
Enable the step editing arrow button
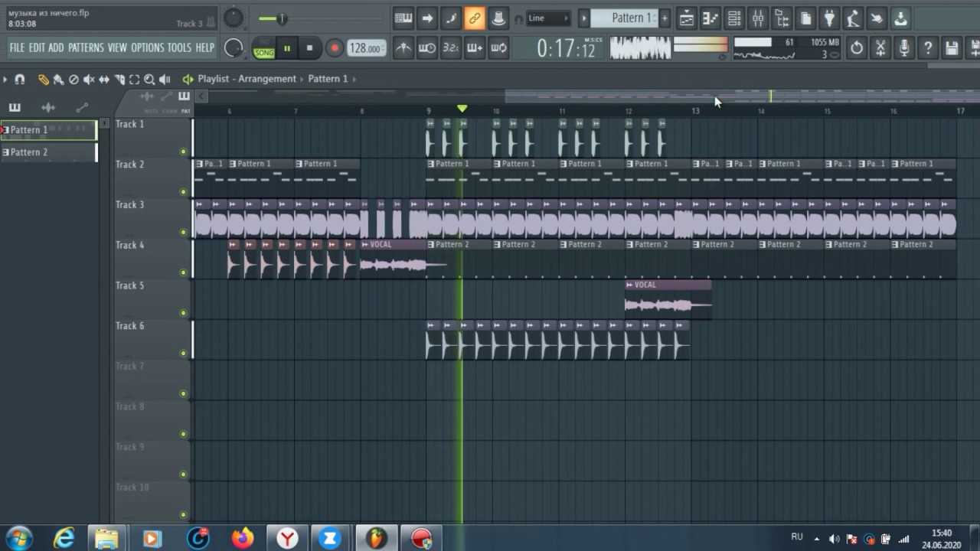427,18
